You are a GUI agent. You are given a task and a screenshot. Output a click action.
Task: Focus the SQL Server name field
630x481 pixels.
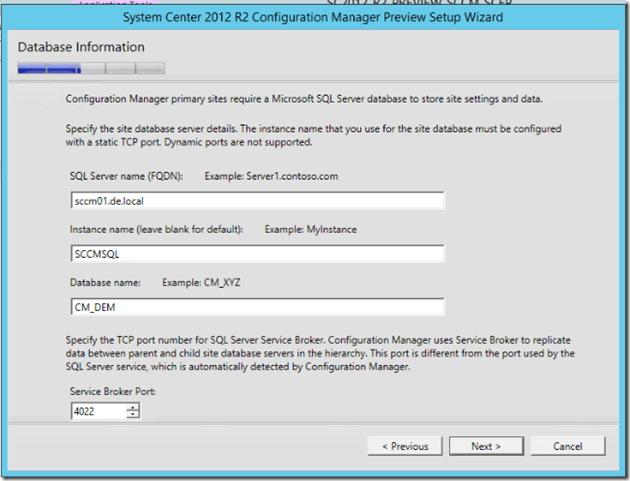tap(257, 200)
